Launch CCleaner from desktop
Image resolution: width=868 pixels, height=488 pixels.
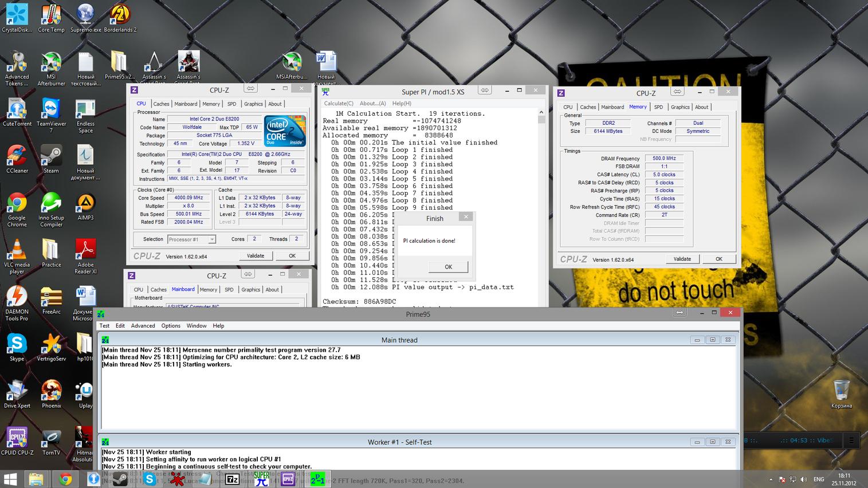coord(17,159)
